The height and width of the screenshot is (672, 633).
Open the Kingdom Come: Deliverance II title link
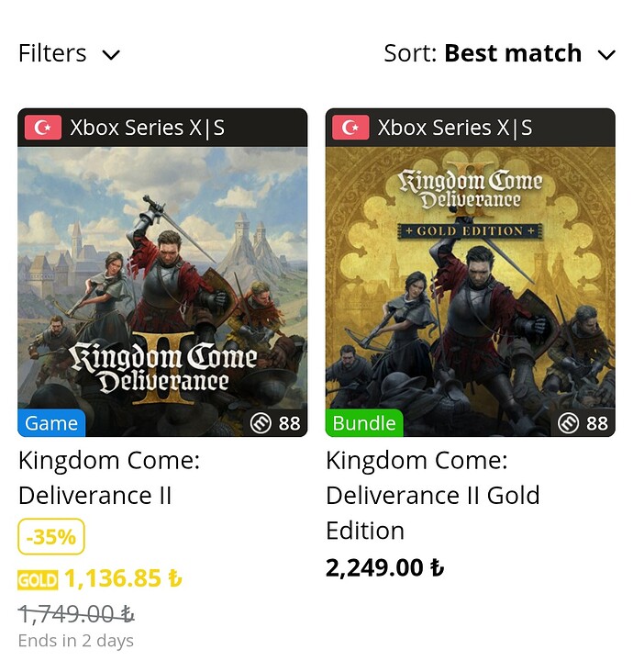click(x=108, y=477)
